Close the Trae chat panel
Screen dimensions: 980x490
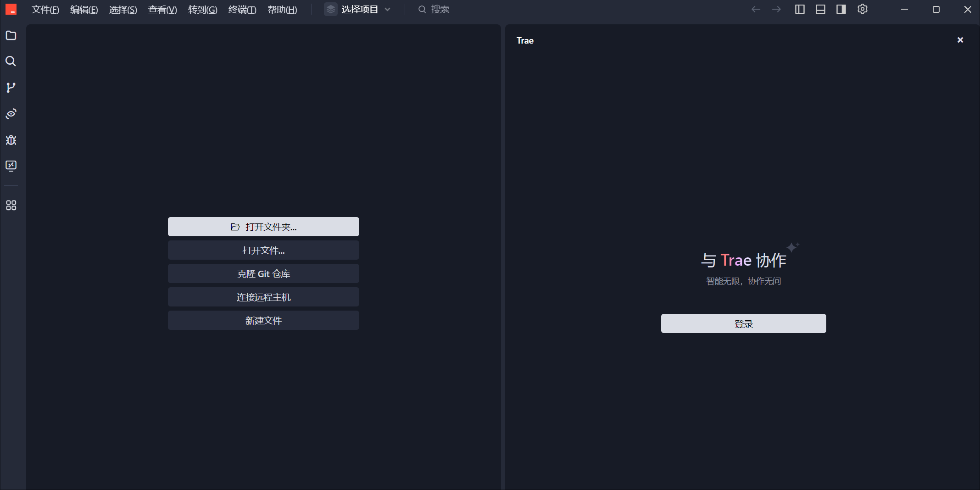(x=960, y=40)
